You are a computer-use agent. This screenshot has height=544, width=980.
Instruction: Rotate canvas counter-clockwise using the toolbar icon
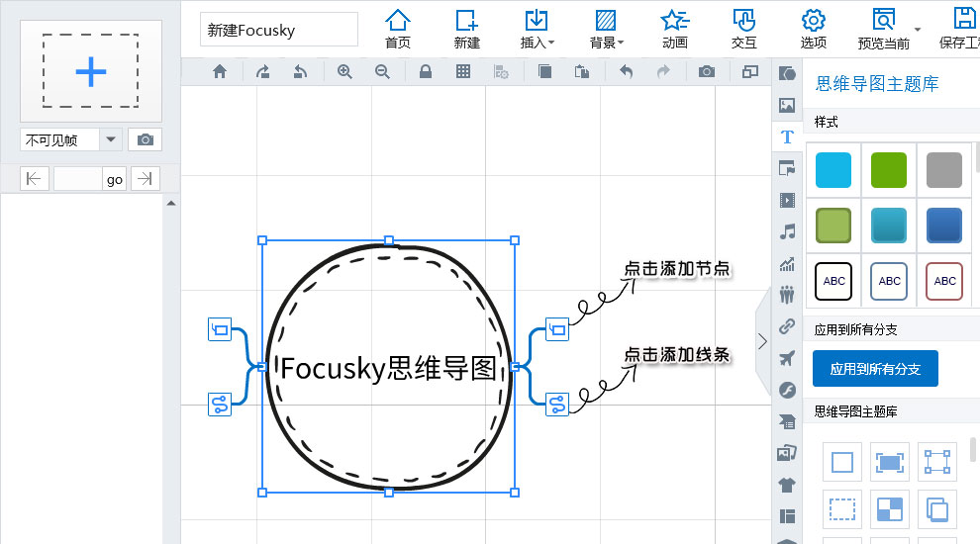(x=301, y=72)
